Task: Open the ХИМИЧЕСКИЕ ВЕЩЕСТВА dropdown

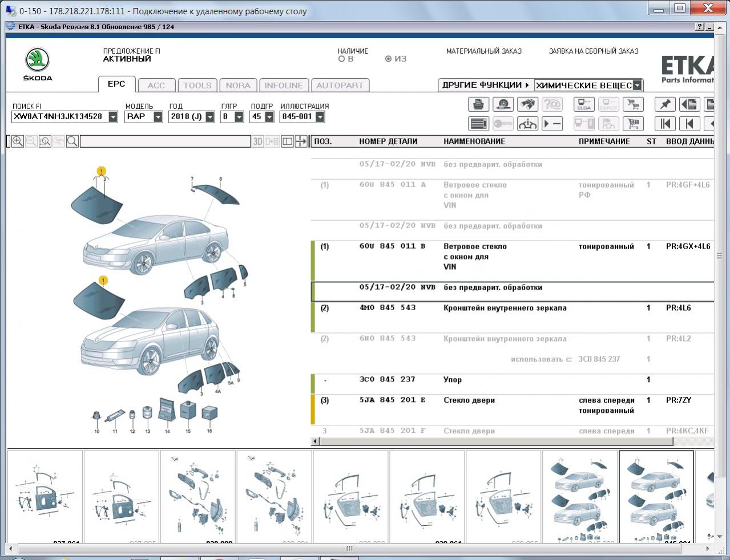Action: click(x=637, y=86)
